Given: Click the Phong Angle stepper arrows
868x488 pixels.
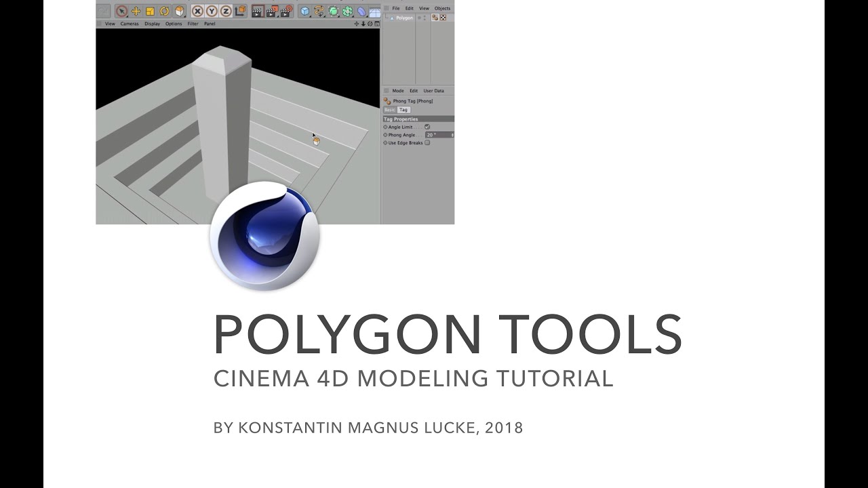Looking at the screenshot, I should (452, 135).
